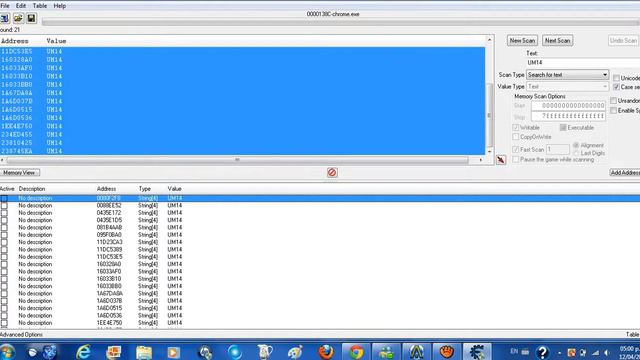Click the question mark help tray icon
This screenshot has height=360, width=640.
tap(542, 352)
